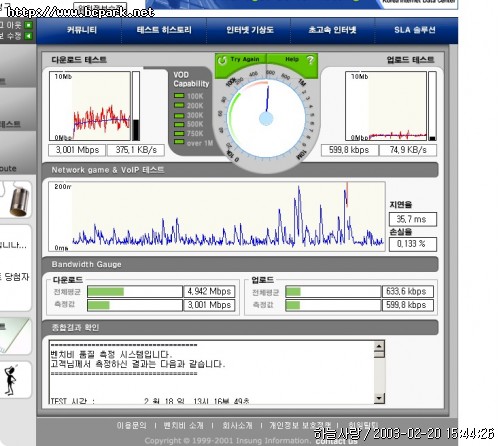
Task: Click the download 전체평균 bandwidth bar
Action: 135,292
